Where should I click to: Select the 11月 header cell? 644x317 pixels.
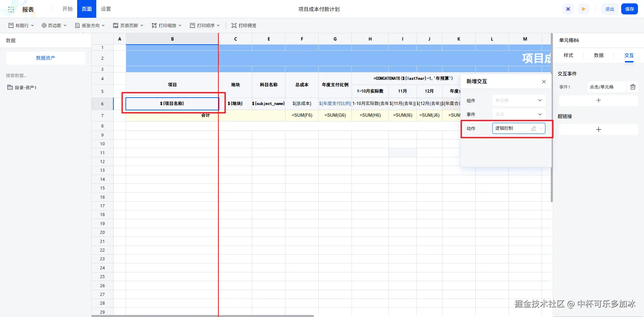pyautogui.click(x=402, y=91)
